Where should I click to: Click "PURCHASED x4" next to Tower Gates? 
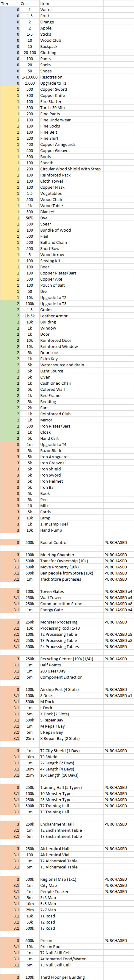[x=118, y=592]
